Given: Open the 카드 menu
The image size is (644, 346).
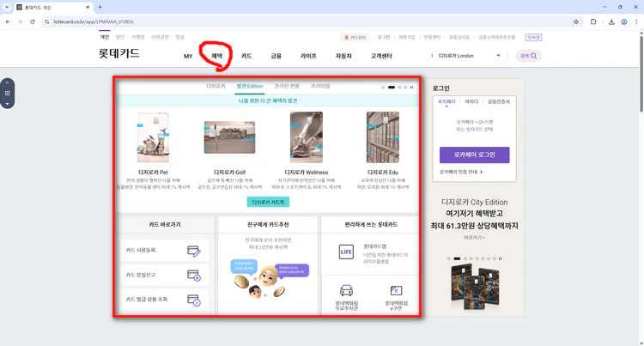Looking at the screenshot, I should [246, 56].
